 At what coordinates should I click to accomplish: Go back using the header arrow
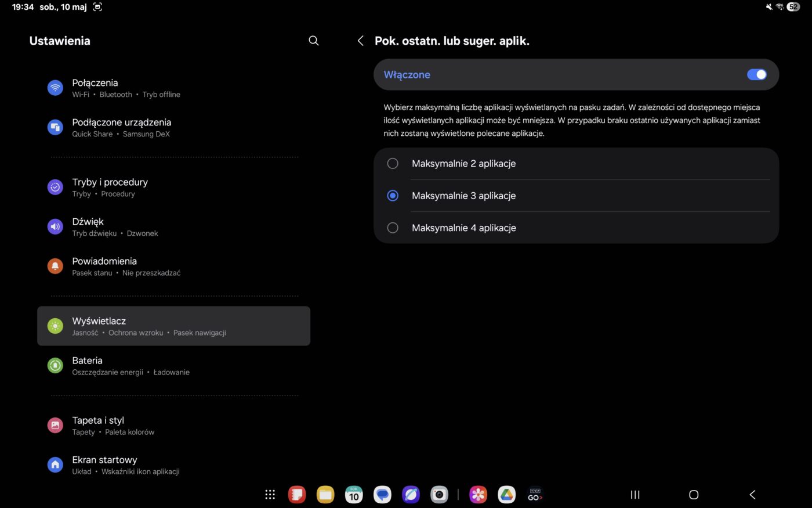[x=361, y=41]
